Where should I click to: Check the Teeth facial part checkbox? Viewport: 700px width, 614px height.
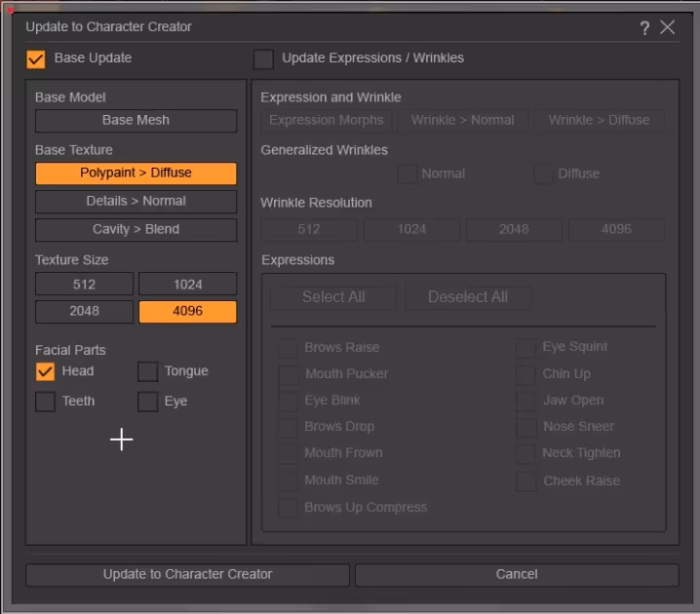[45, 402]
